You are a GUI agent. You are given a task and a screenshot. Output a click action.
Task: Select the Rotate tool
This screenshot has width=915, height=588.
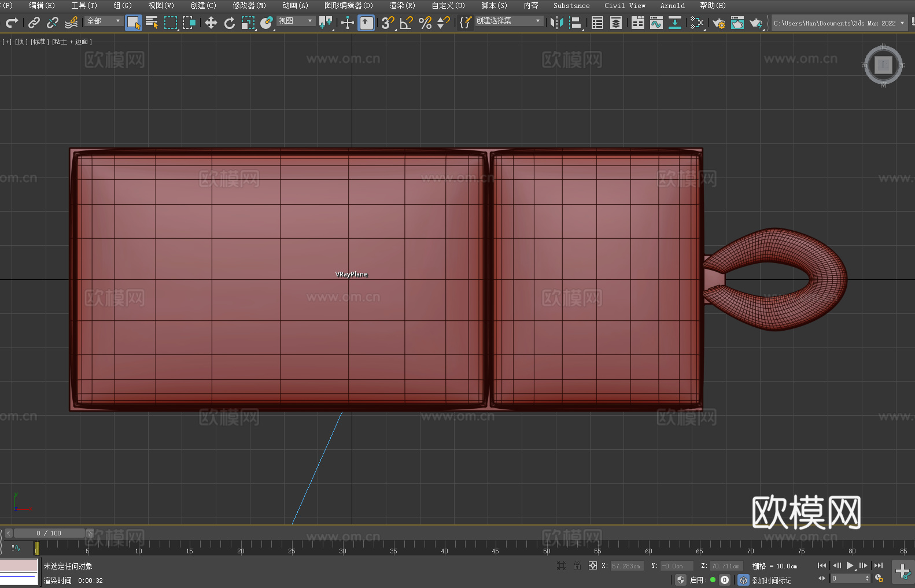230,23
